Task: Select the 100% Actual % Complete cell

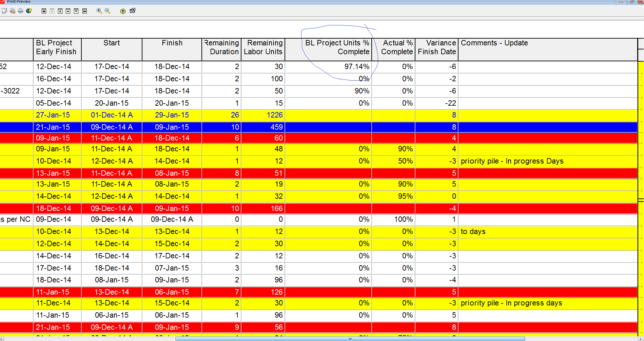Action: pyautogui.click(x=393, y=219)
